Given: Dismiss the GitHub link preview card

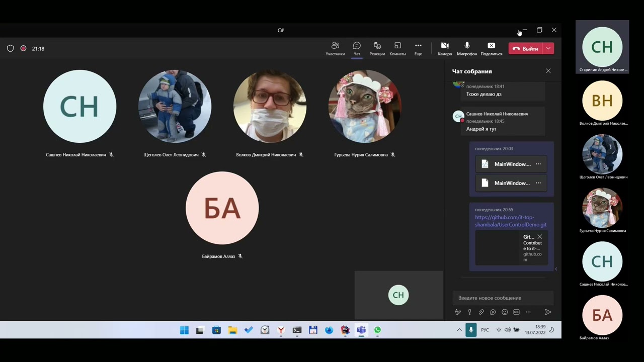Looking at the screenshot, I should coord(540,237).
